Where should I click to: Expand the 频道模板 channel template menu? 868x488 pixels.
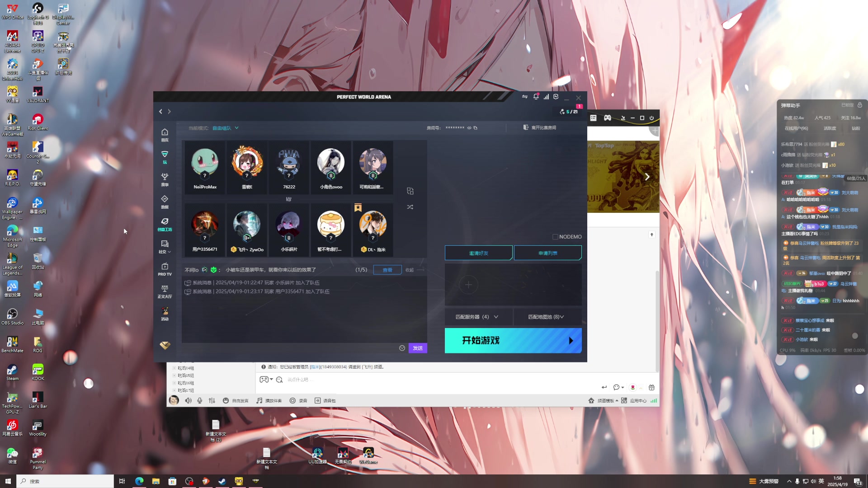[x=604, y=400]
